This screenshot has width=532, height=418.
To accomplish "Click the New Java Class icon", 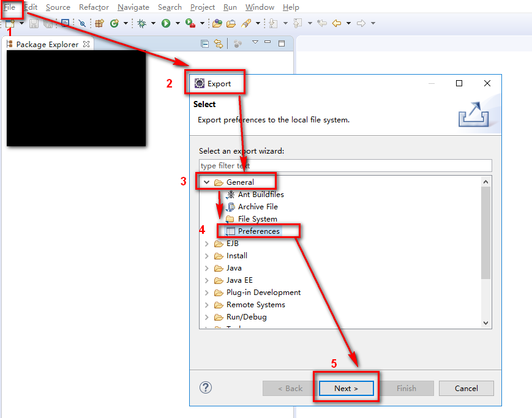I will [x=114, y=23].
